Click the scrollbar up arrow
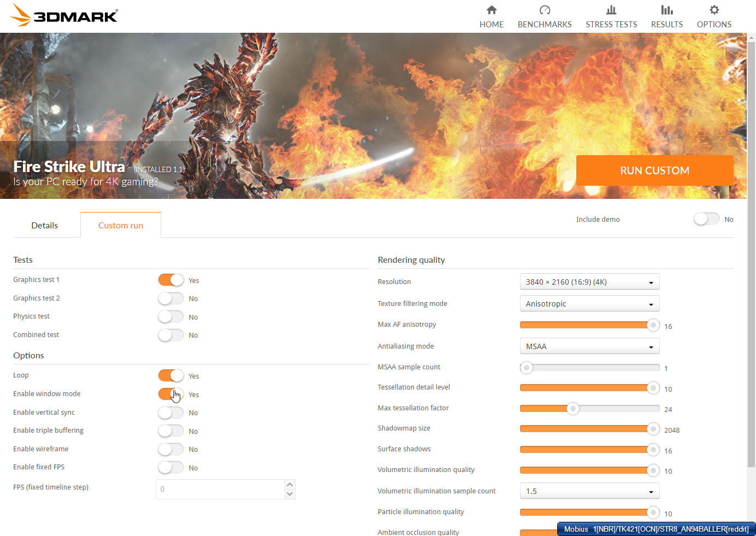 coord(751,37)
